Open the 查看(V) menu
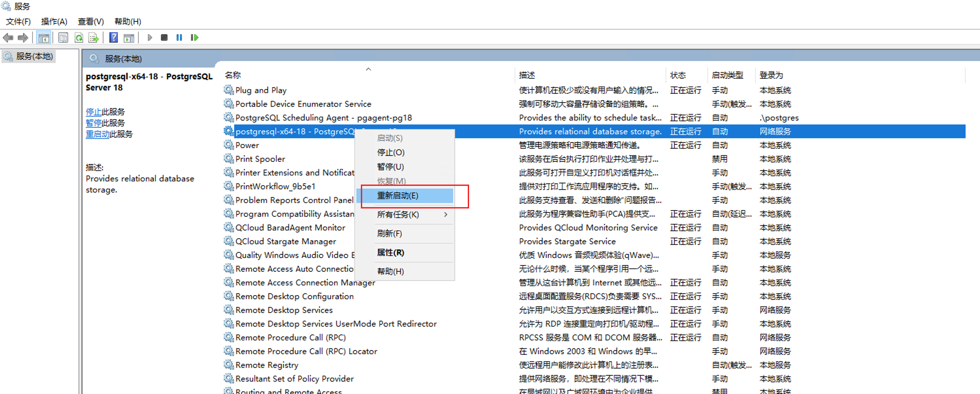Viewport: 980px width, 394px height. pyautogui.click(x=90, y=21)
